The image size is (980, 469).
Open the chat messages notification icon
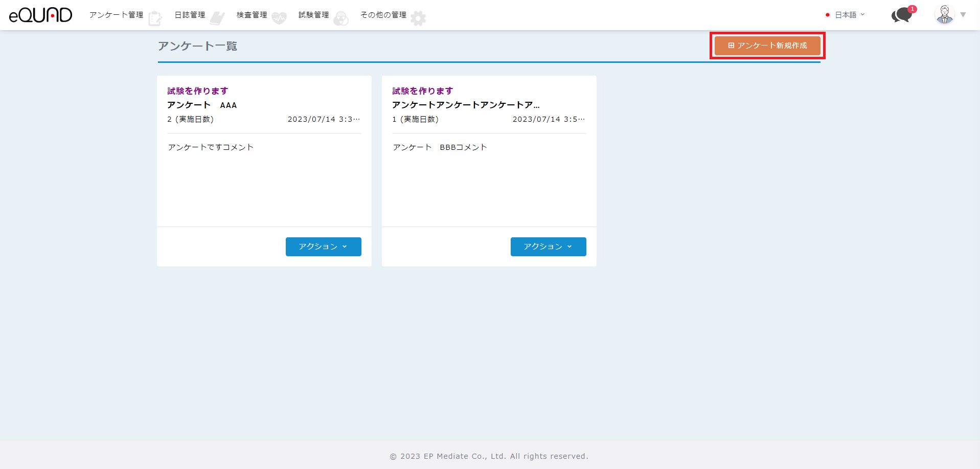tap(902, 15)
